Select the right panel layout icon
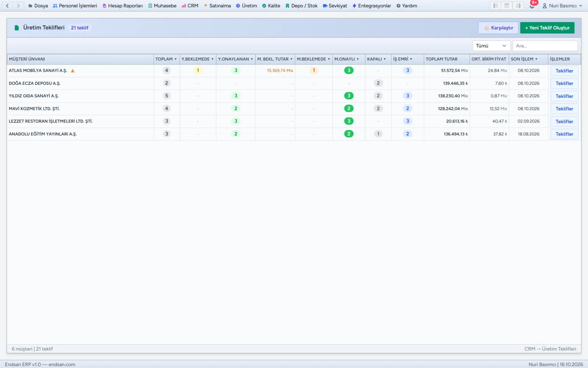 (x=518, y=6)
